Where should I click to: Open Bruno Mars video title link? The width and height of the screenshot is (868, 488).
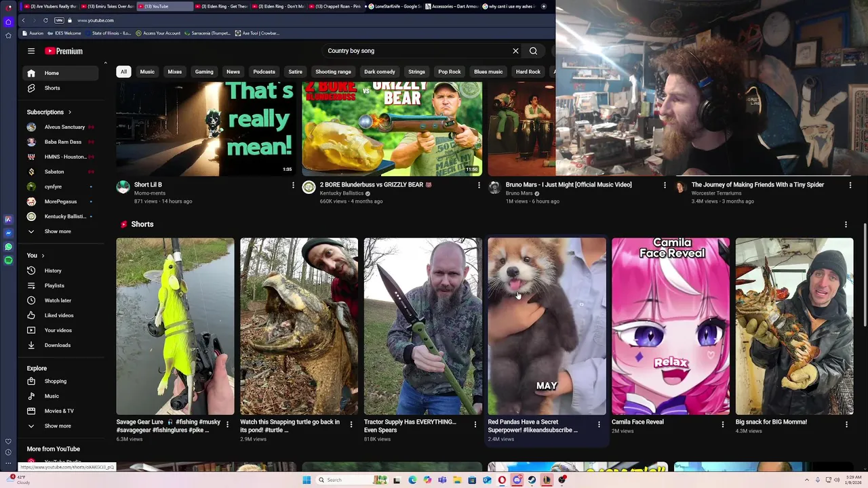pyautogui.click(x=568, y=184)
